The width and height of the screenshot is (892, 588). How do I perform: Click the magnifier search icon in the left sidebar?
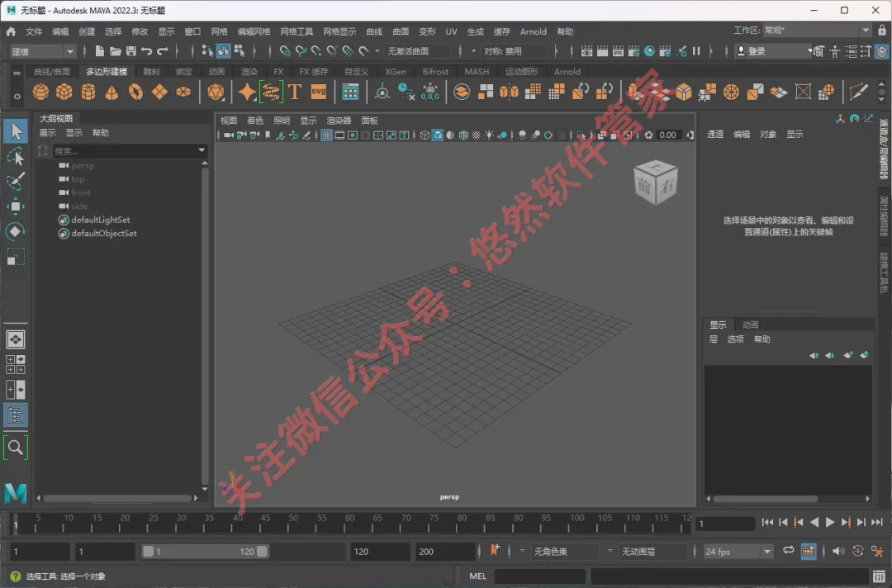point(16,448)
